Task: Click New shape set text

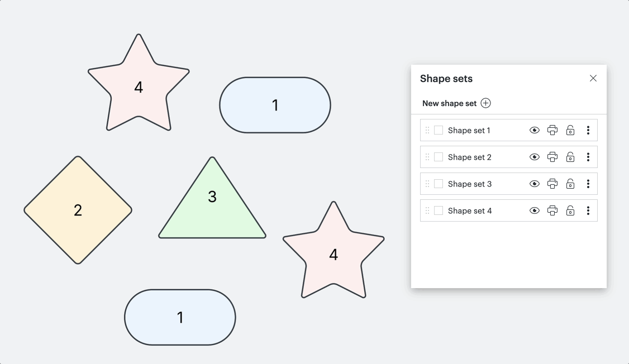Action: [x=449, y=103]
